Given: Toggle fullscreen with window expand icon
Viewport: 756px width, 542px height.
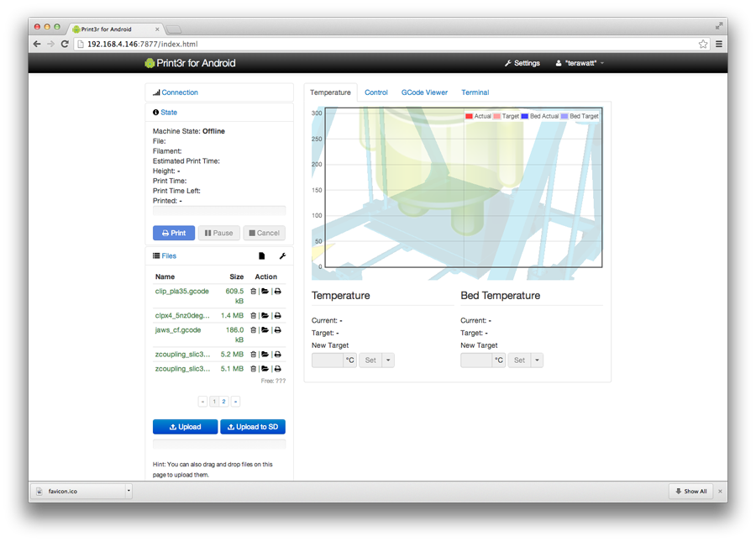Looking at the screenshot, I should [x=719, y=25].
